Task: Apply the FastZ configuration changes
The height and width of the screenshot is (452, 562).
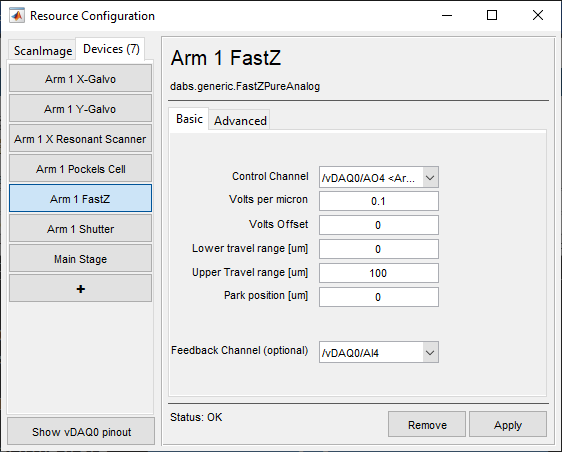Action: 508,425
